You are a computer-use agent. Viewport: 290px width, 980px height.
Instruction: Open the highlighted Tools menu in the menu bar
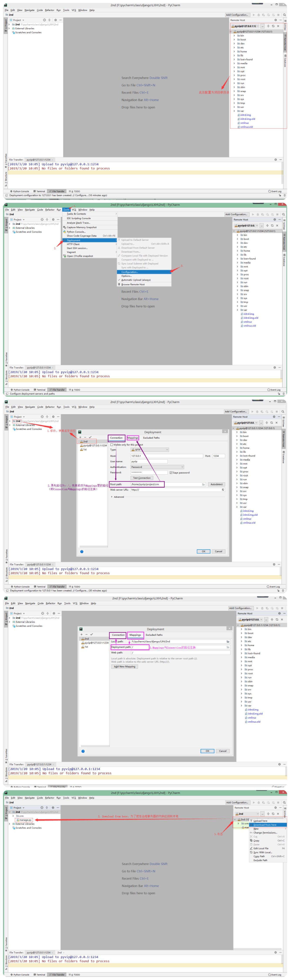[x=66, y=210]
